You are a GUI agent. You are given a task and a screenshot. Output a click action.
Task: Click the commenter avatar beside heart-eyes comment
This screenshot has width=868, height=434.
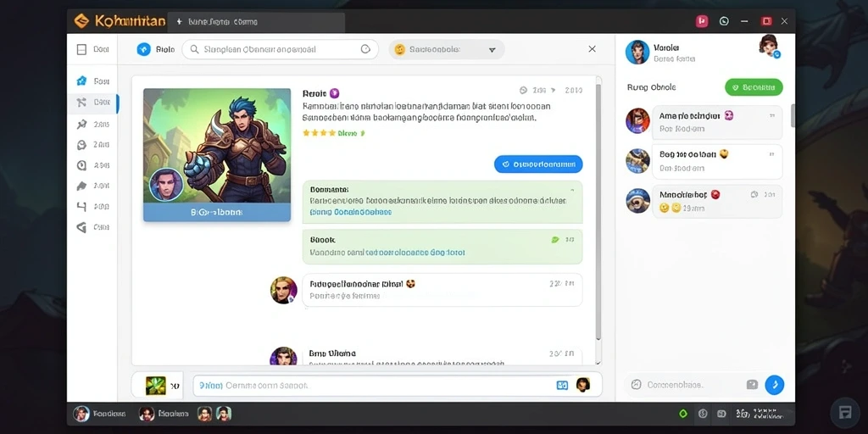283,290
